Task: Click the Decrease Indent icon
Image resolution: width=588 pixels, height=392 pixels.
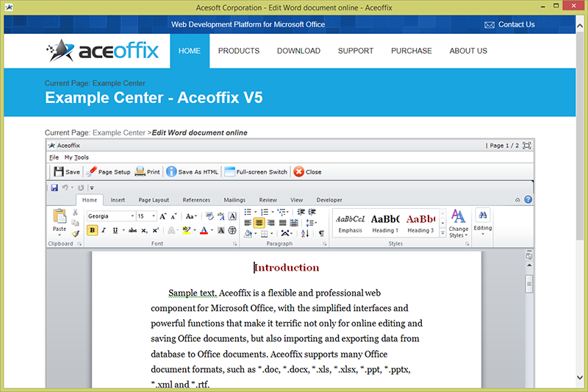Action: click(301, 213)
